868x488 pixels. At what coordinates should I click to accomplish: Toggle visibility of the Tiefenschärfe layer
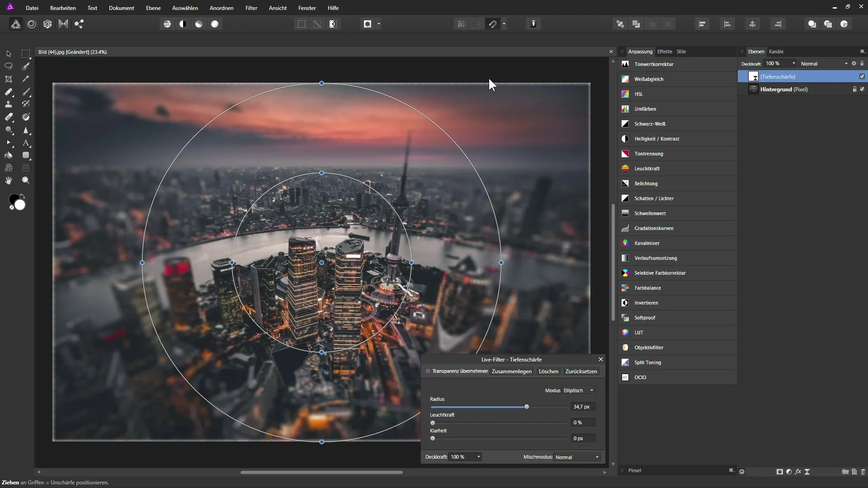(x=862, y=76)
